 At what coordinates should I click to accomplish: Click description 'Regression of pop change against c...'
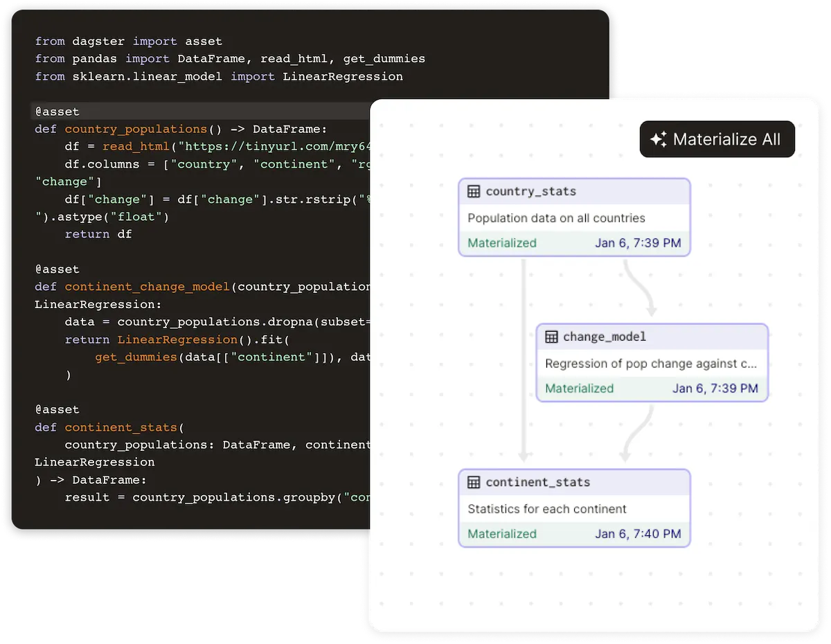(x=651, y=364)
